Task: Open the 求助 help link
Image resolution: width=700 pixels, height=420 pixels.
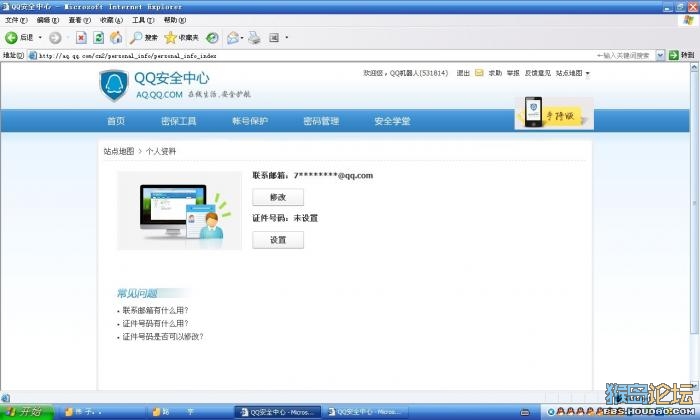Action: [x=495, y=73]
